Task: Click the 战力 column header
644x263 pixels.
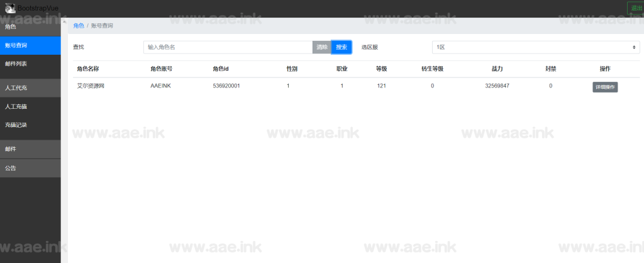Action: coord(497,69)
